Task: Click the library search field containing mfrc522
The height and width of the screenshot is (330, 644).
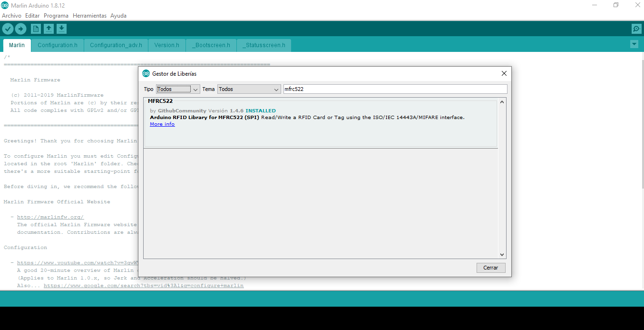Action: (x=395, y=89)
